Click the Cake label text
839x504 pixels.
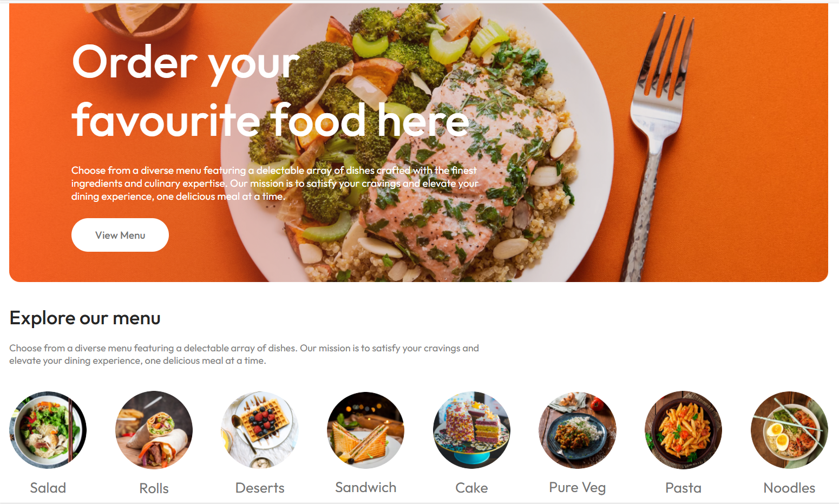point(471,488)
